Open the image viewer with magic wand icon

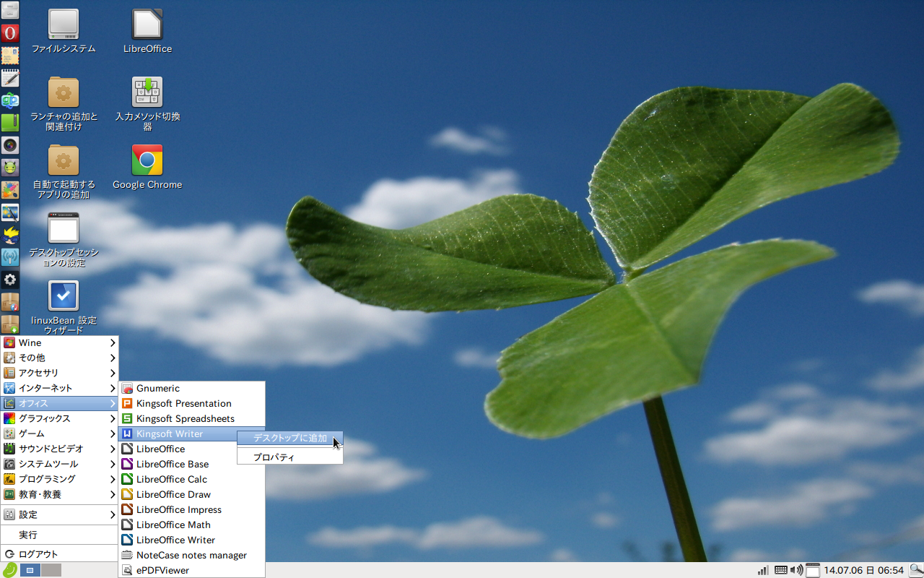10,212
